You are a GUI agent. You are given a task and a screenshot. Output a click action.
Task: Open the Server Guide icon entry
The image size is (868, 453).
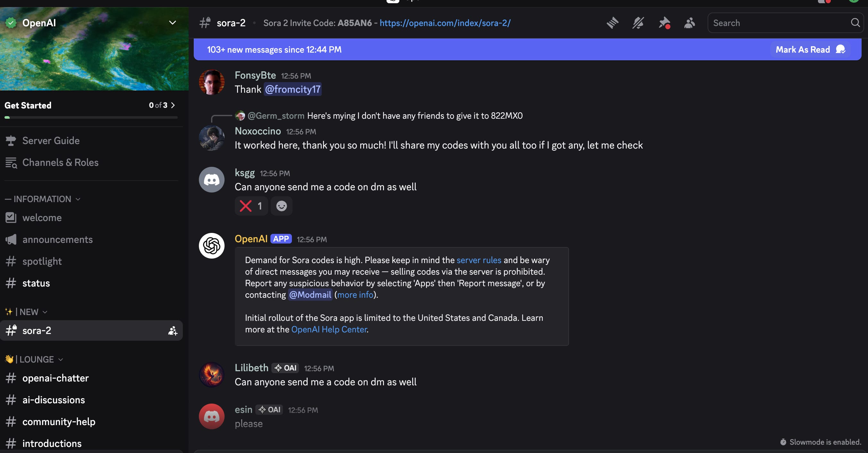51,141
